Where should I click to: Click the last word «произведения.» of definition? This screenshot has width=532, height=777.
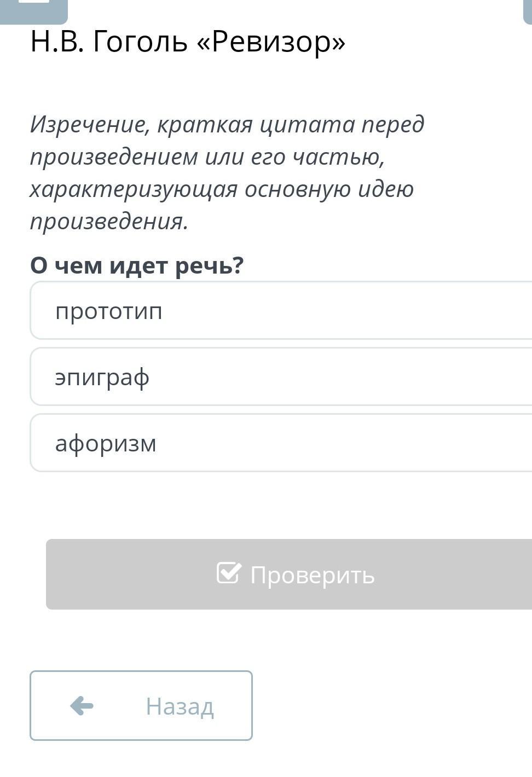109,221
